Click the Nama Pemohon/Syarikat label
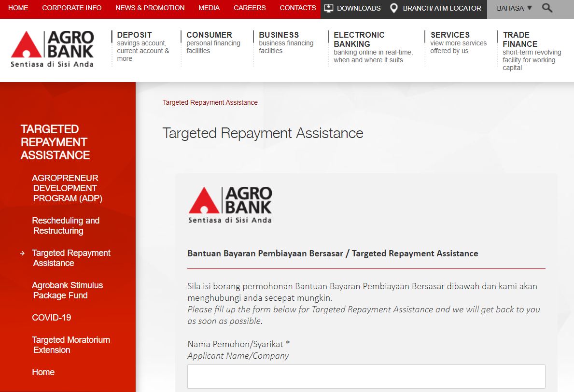574x392 pixels. click(238, 344)
